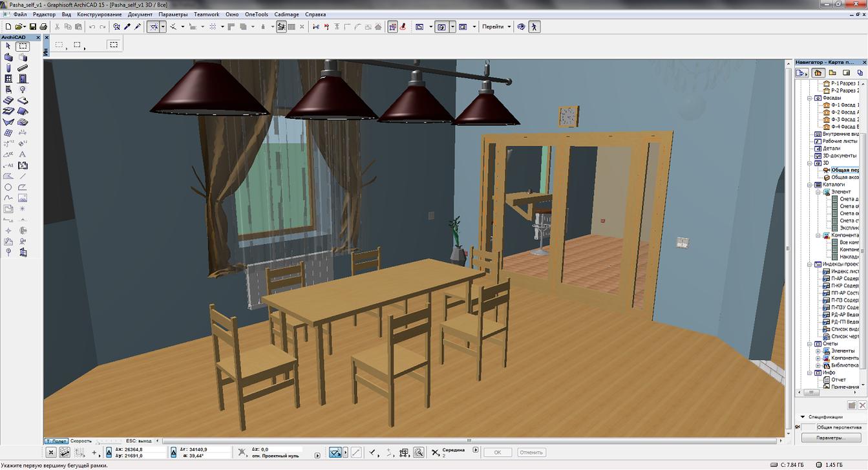Activate the walk mode icon

(x=534, y=27)
